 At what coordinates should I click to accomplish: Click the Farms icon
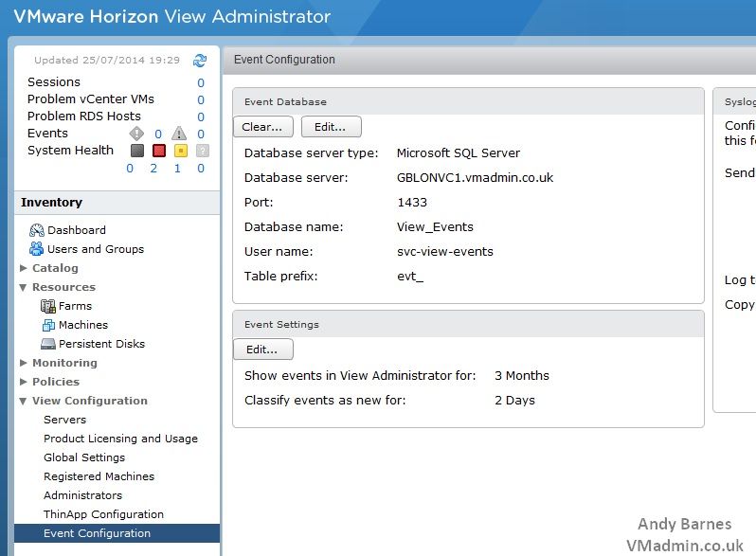pos(48,306)
